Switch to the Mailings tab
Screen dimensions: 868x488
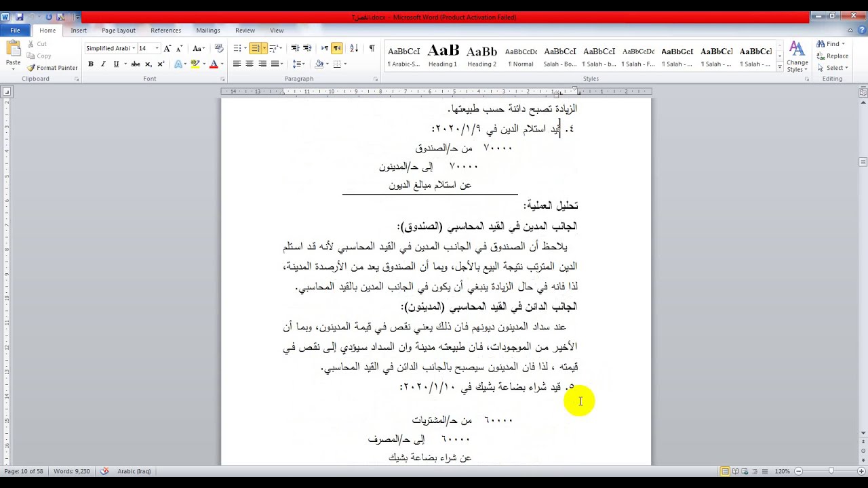(208, 30)
